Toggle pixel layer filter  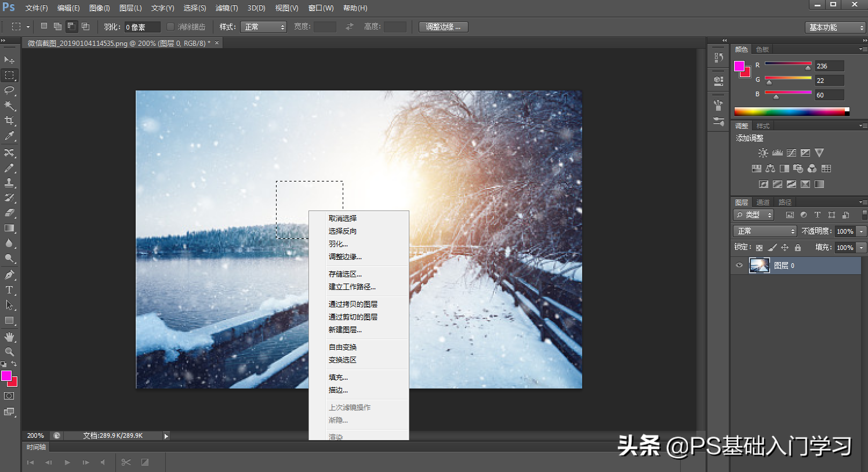tap(790, 215)
